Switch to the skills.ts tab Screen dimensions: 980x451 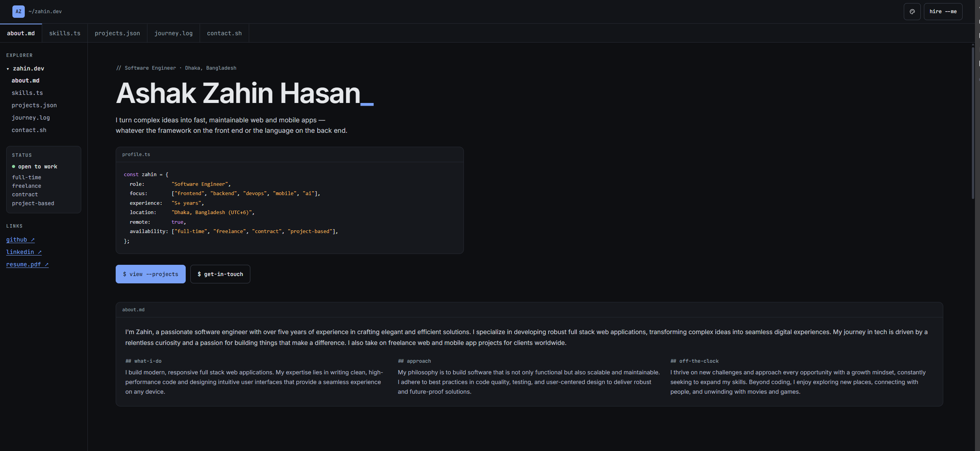[65, 33]
